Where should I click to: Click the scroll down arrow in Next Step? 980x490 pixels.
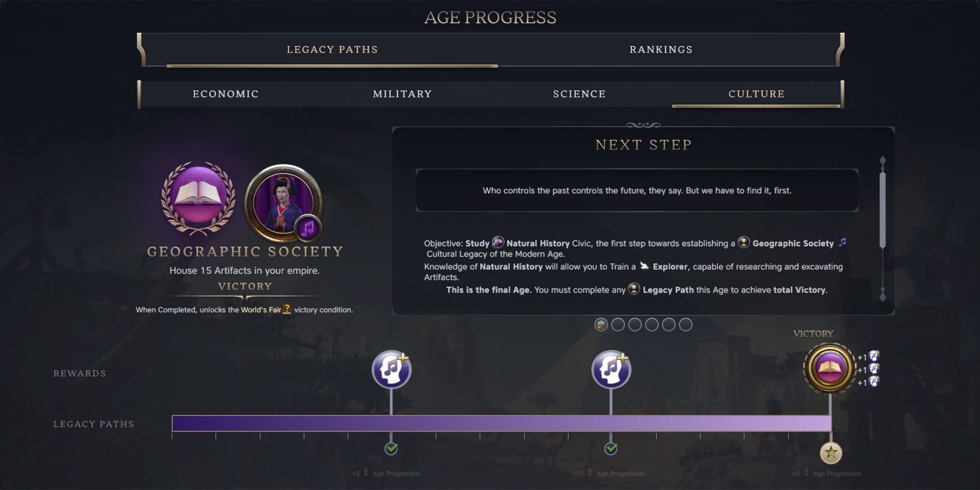click(x=882, y=294)
